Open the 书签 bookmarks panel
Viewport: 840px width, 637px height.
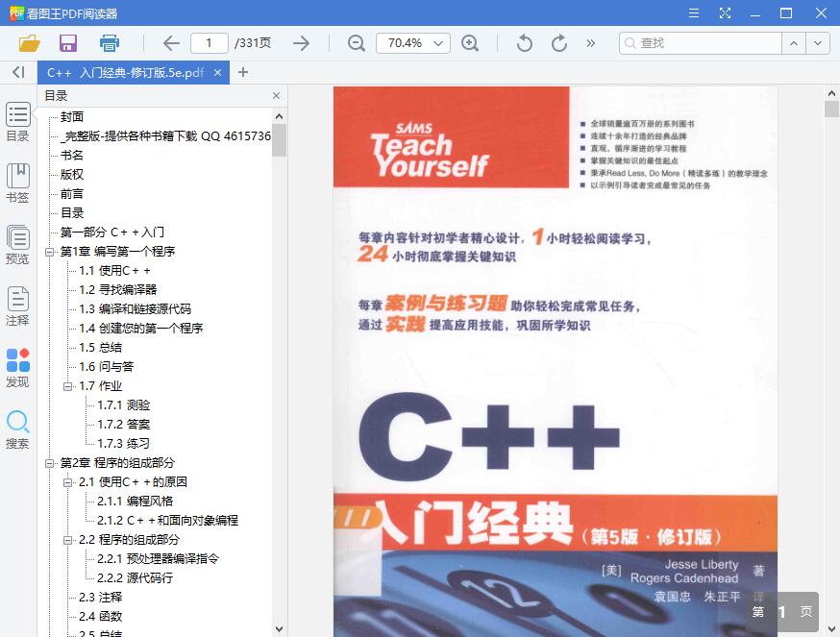17,184
